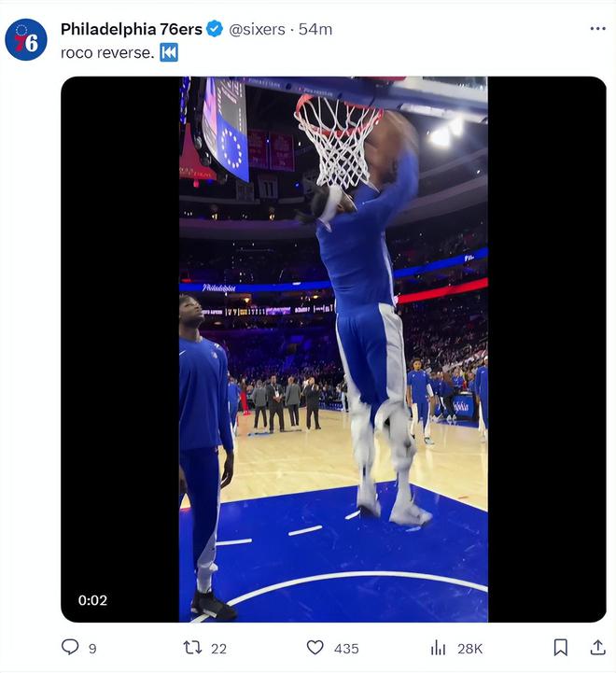Viewport: 616px width, 673px height.
Task: Click the 28K views count
Action: click(469, 648)
